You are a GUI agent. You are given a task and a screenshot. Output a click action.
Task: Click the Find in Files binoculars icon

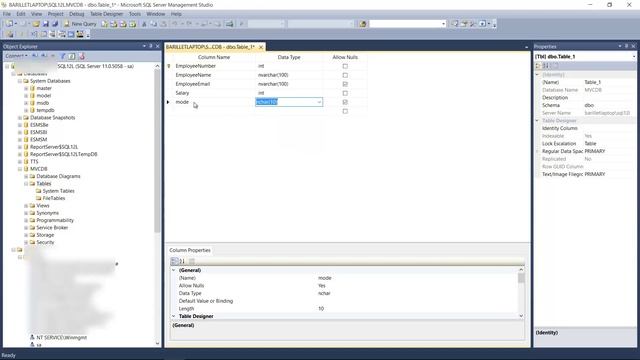click(x=363, y=24)
